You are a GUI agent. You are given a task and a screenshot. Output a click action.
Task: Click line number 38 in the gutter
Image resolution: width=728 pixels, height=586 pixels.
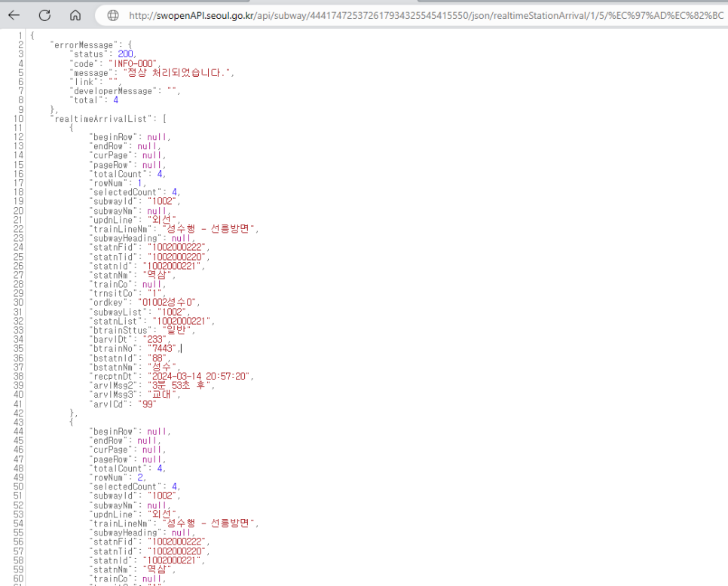click(18, 377)
